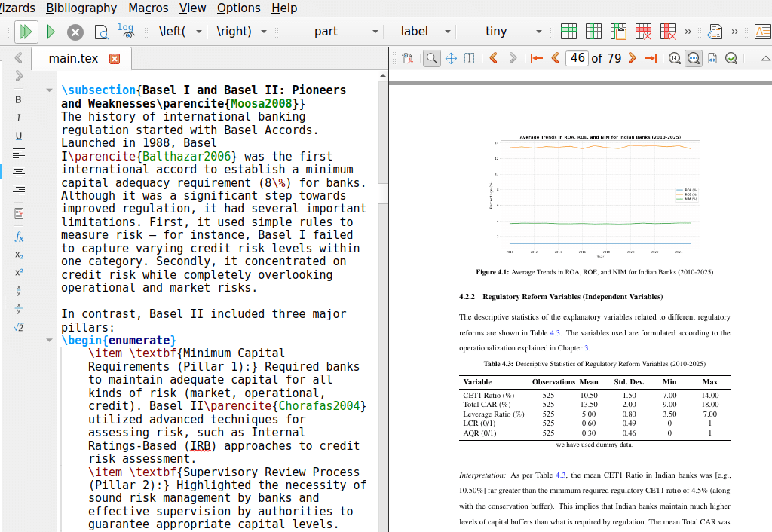The width and height of the screenshot is (772, 532).
Task: Insert subscript using the x₂ icon
Action: click(x=19, y=255)
